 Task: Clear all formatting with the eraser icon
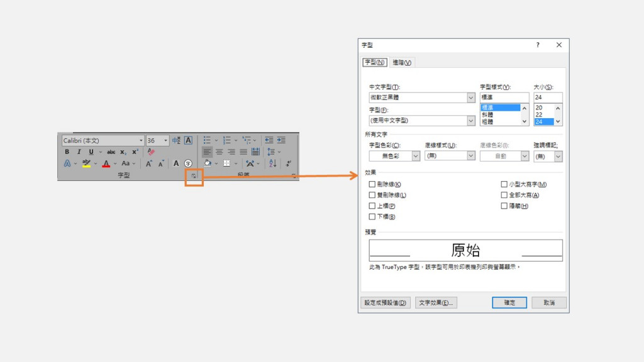tap(151, 152)
